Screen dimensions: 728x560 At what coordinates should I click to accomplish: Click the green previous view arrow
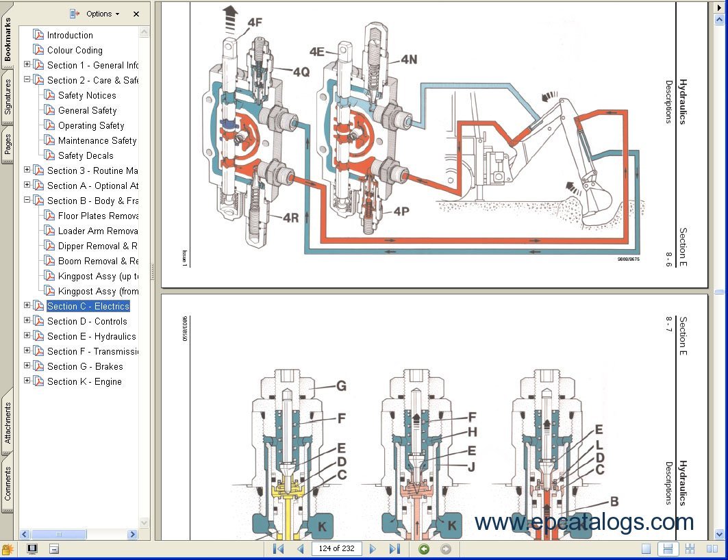point(424,549)
